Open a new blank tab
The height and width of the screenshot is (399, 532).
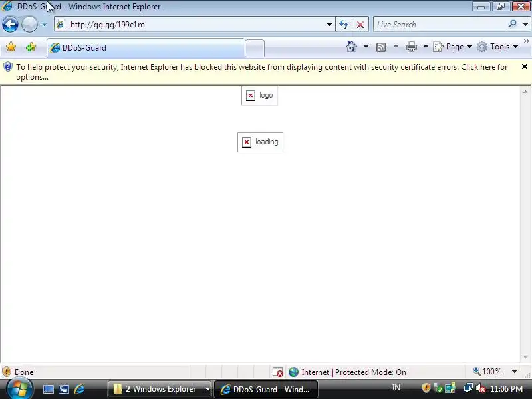(255, 48)
